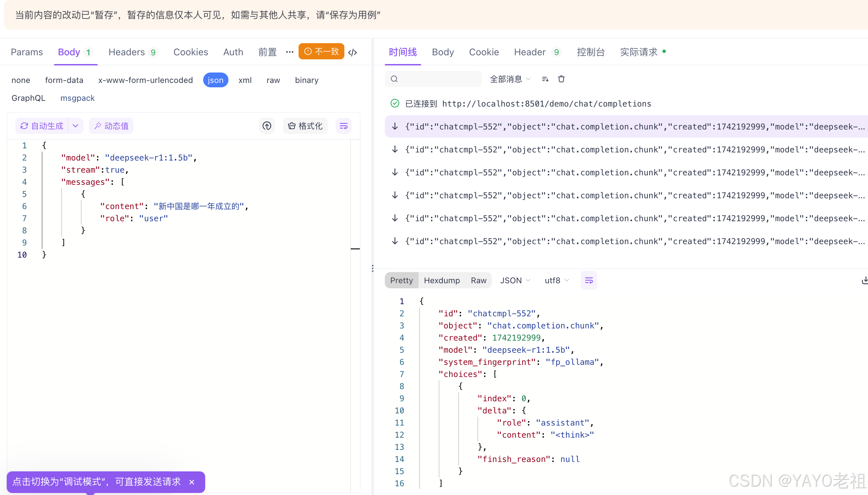Click the code generation </> icon

coord(353,52)
